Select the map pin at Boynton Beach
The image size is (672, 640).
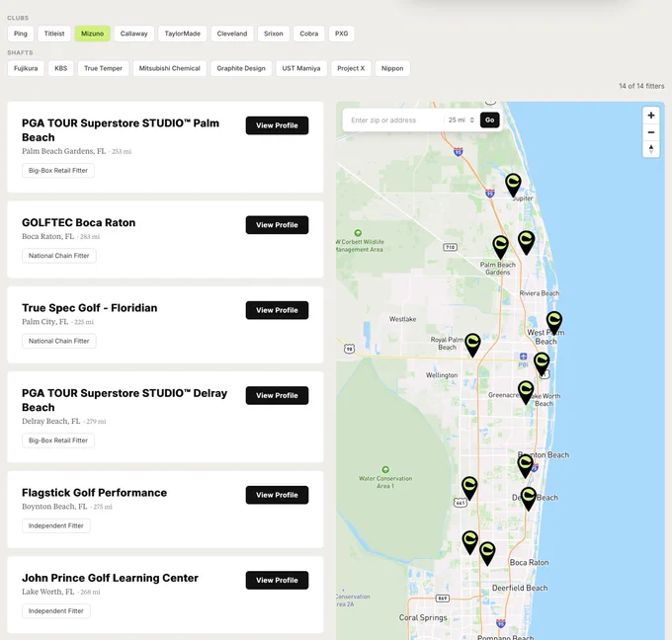click(x=526, y=466)
